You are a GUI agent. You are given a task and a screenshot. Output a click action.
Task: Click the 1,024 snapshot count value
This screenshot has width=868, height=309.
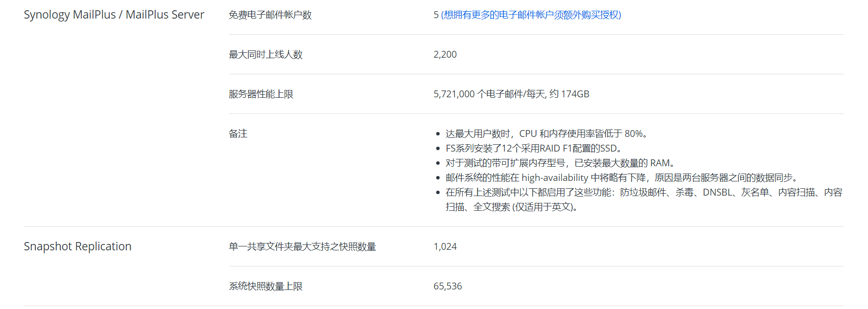click(445, 247)
